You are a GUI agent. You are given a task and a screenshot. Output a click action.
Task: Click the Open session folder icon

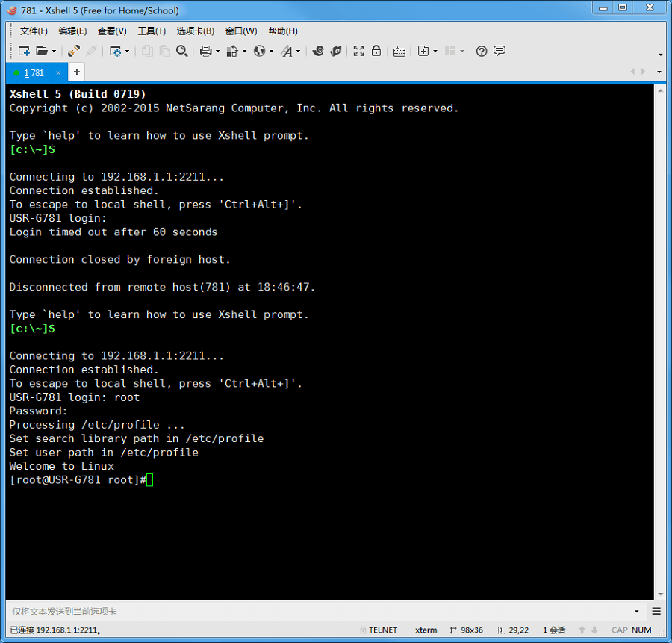(42, 51)
